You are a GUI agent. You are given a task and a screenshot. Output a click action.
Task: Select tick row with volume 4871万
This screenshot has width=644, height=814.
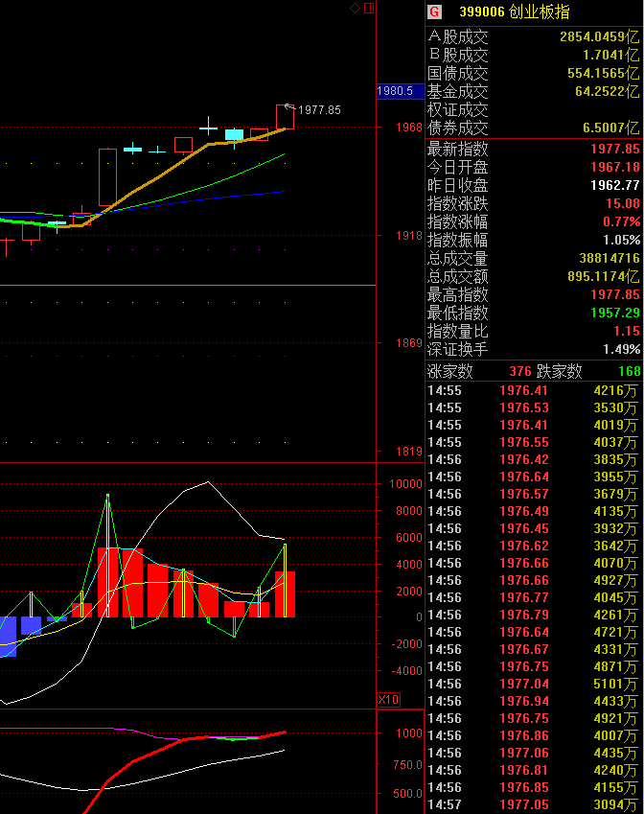[x=533, y=667]
